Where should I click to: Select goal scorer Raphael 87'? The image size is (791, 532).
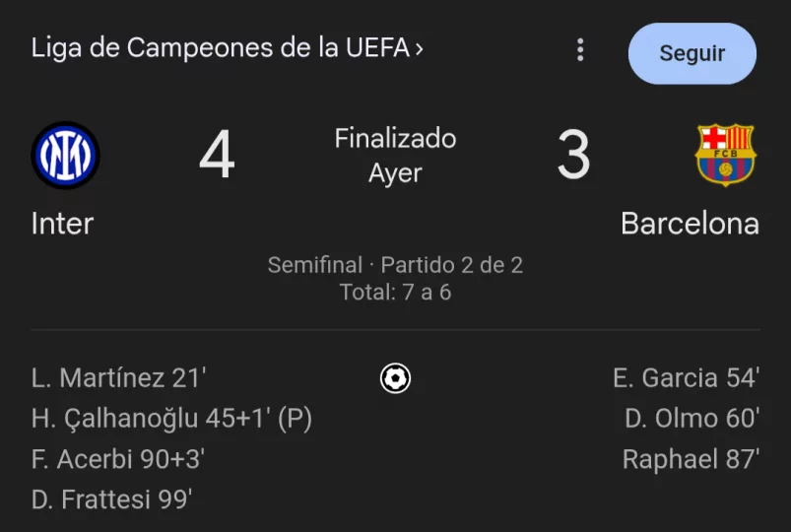pyautogui.click(x=692, y=459)
